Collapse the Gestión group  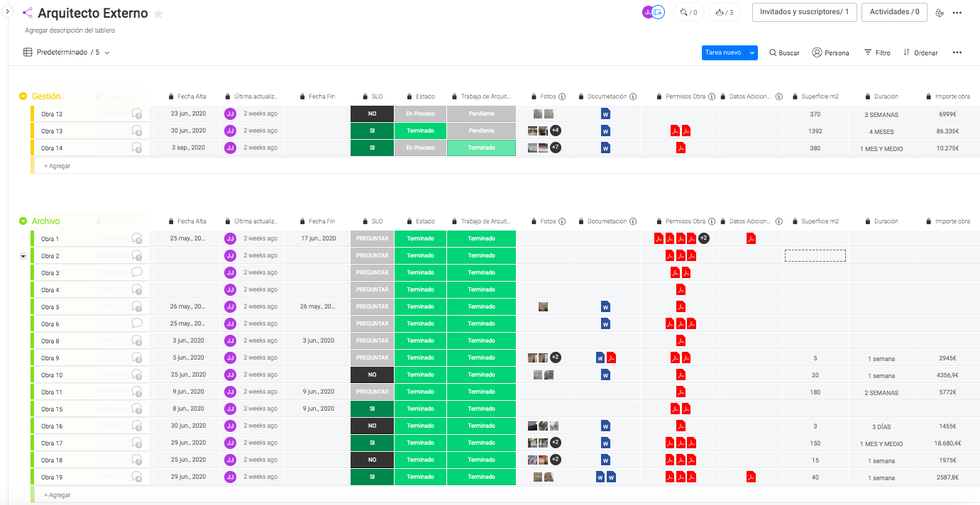point(23,96)
